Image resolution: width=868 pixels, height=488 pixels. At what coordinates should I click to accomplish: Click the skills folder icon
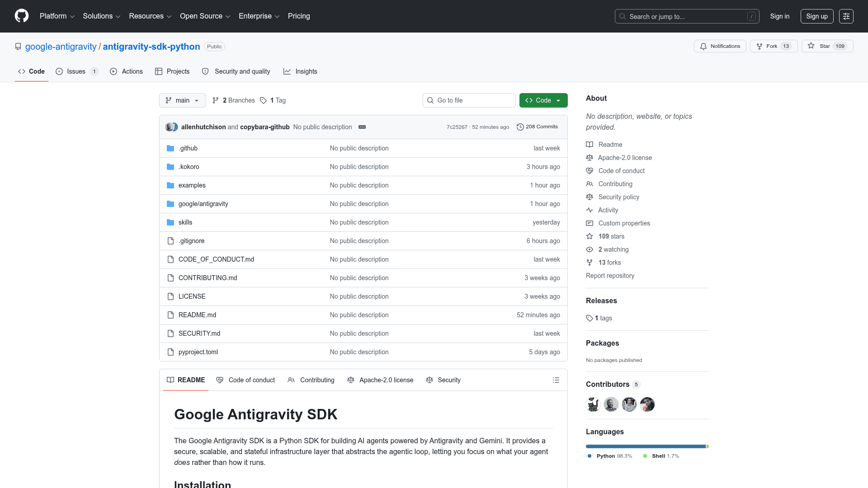tap(170, 222)
